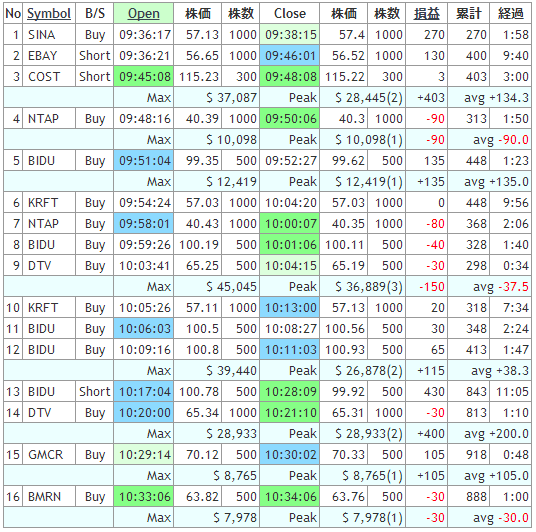Select close price 99.62
Image resolution: width=536 pixels, height=532 pixels.
click(344, 161)
